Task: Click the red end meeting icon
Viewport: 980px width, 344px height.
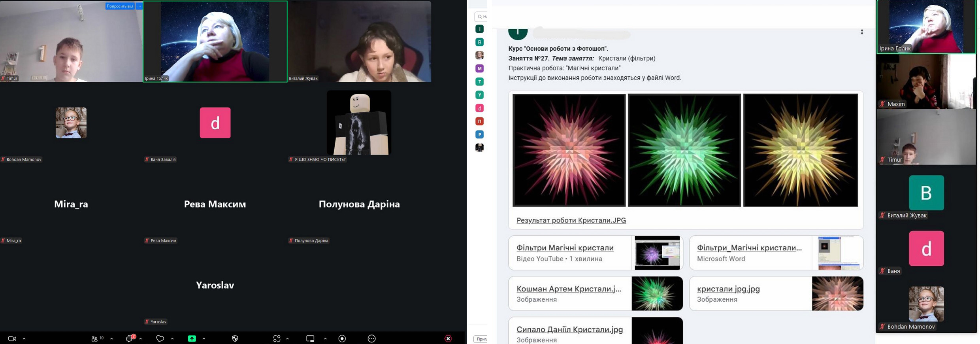Action: coord(448,339)
